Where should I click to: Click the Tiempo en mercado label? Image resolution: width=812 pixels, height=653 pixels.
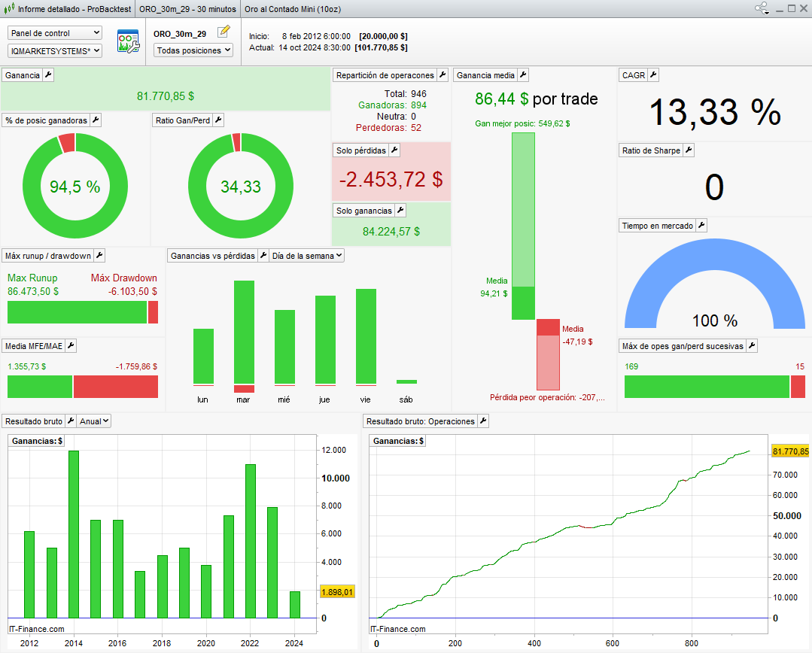coord(657,225)
